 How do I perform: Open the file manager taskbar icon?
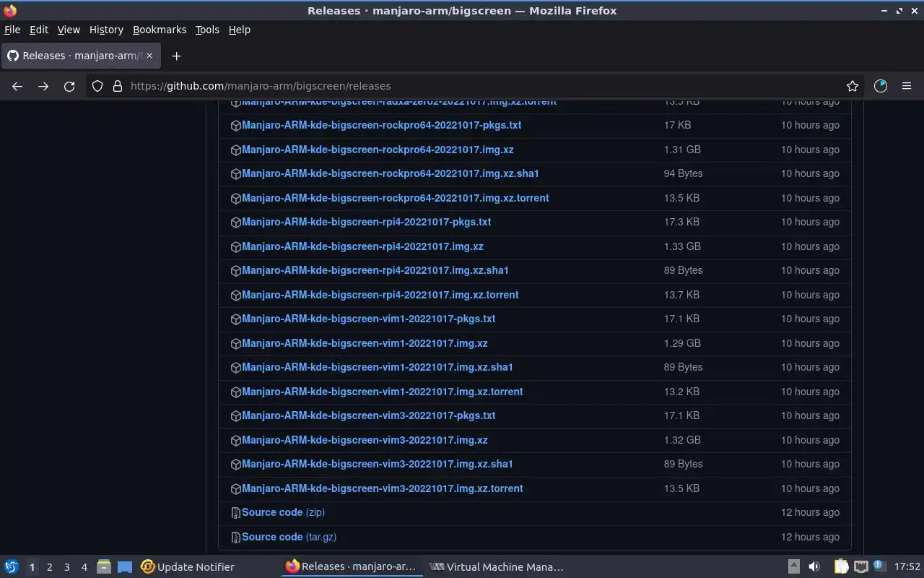103,567
